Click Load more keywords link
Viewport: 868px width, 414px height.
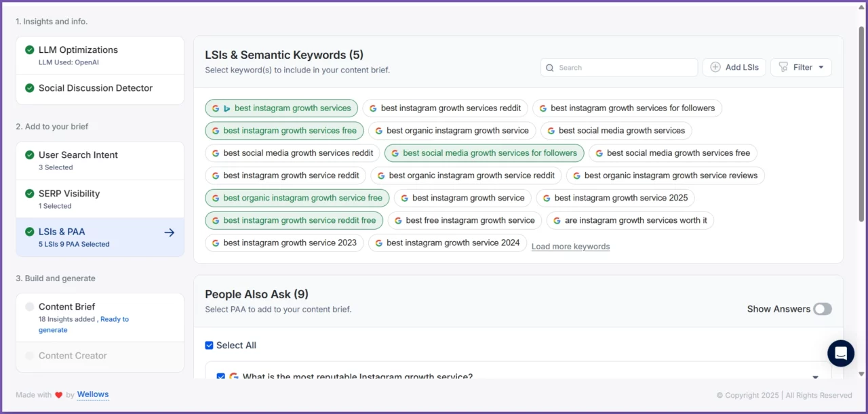pyautogui.click(x=570, y=247)
